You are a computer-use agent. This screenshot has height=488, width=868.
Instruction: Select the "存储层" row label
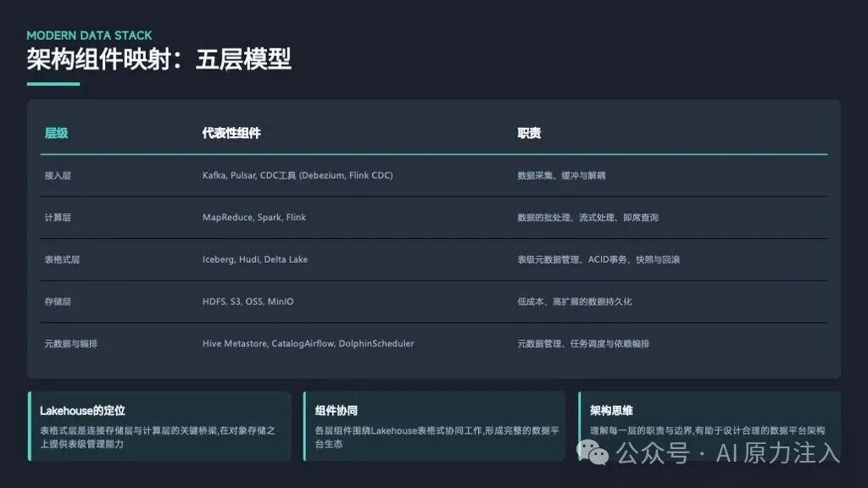coord(58,302)
